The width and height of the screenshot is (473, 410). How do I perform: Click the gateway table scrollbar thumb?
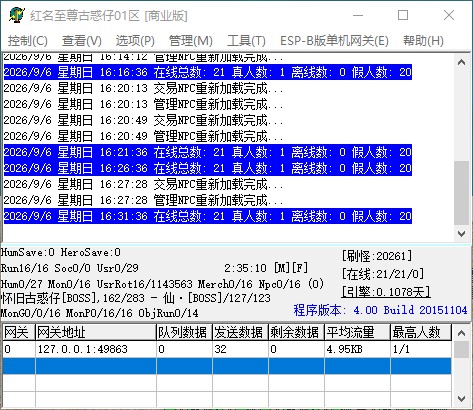(x=461, y=349)
